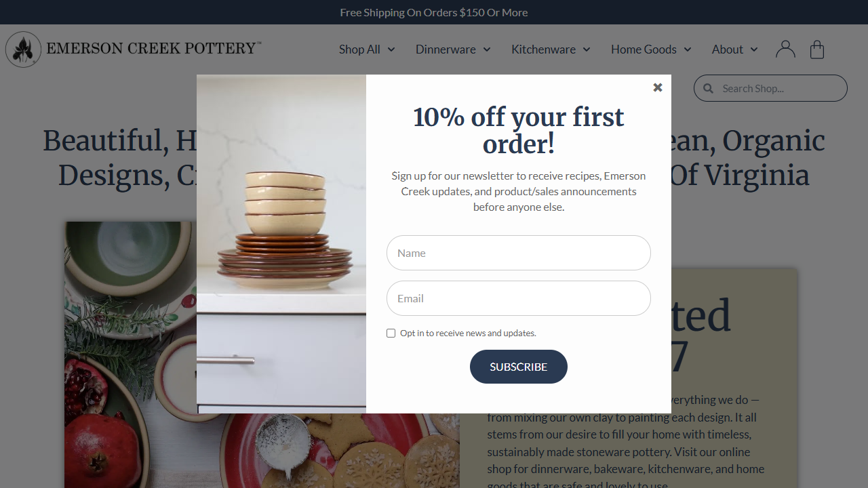This screenshot has height=488, width=868.
Task: Close the newsletter popup with X
Action: [x=657, y=87]
